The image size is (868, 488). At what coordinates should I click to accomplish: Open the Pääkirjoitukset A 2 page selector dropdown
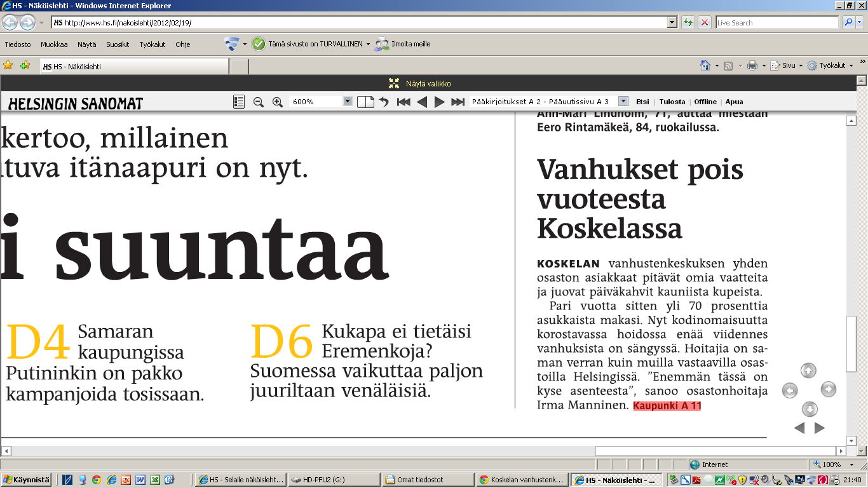coord(623,102)
